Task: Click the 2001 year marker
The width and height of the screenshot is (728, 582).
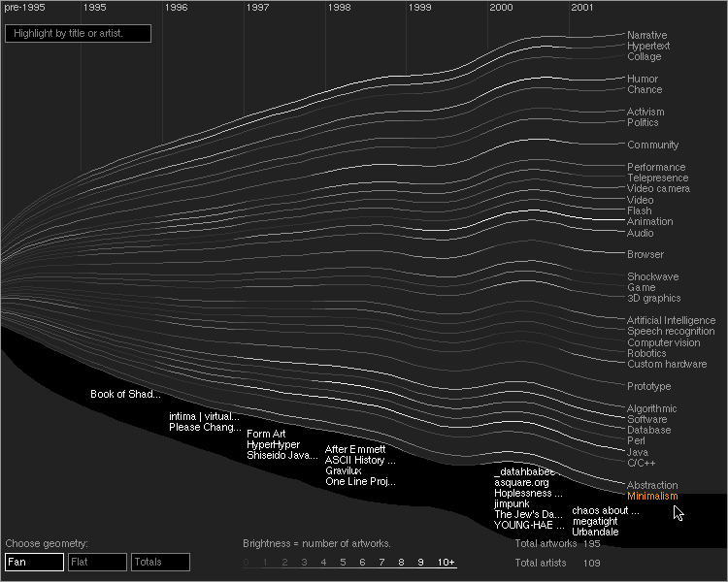Action: (582, 8)
